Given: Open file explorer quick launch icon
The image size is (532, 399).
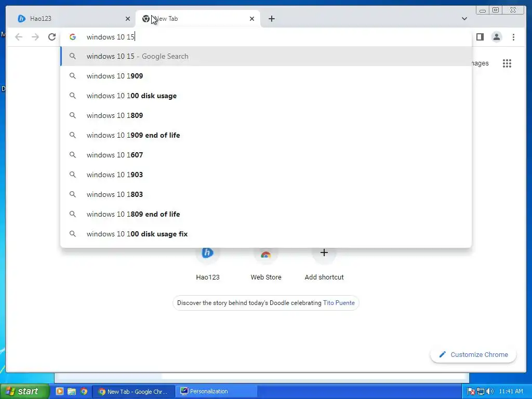Looking at the screenshot, I should tap(72, 391).
